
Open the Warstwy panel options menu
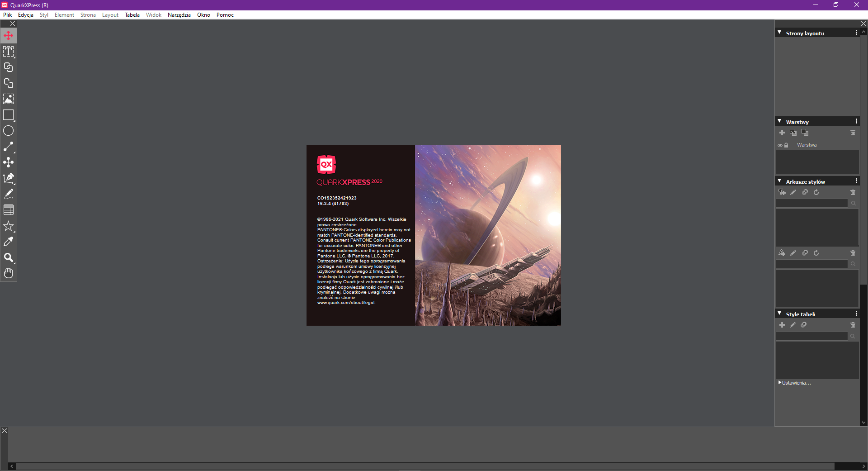[856, 121]
